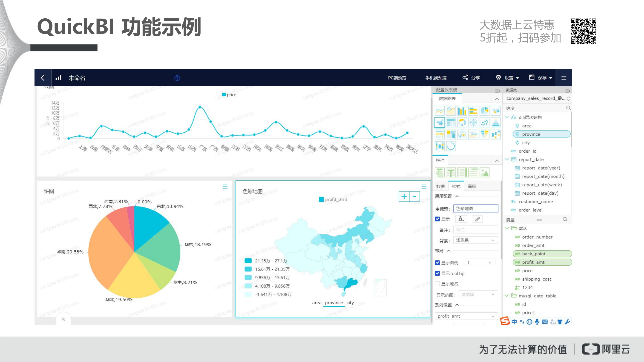Select the polar chart icon

click(x=462, y=134)
